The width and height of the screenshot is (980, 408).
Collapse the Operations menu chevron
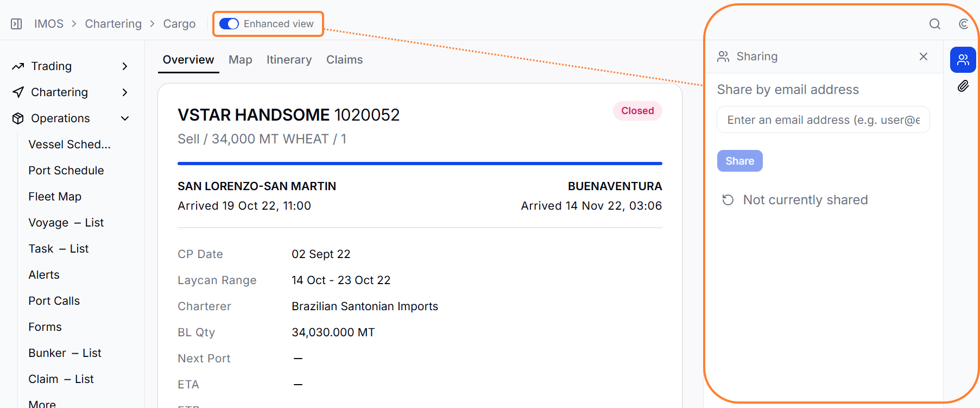[x=125, y=118]
